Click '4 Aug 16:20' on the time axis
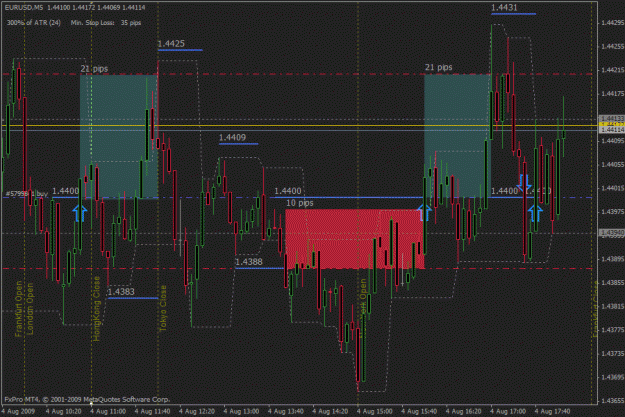Screen dimensions: 625x417 point(464,411)
